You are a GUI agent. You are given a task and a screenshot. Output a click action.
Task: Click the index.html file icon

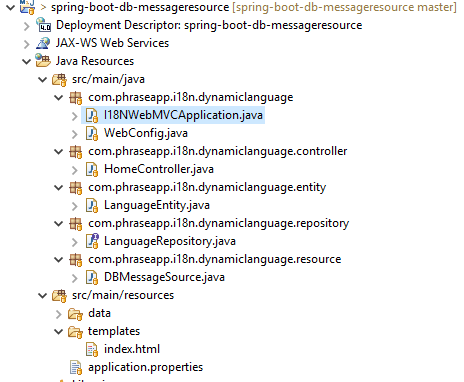92,349
